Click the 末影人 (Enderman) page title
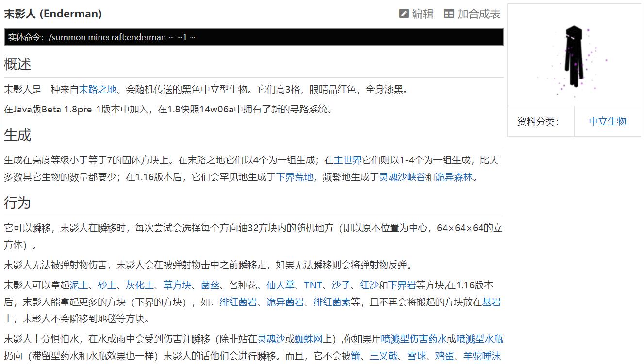The width and height of the screenshot is (644, 364). tap(53, 14)
